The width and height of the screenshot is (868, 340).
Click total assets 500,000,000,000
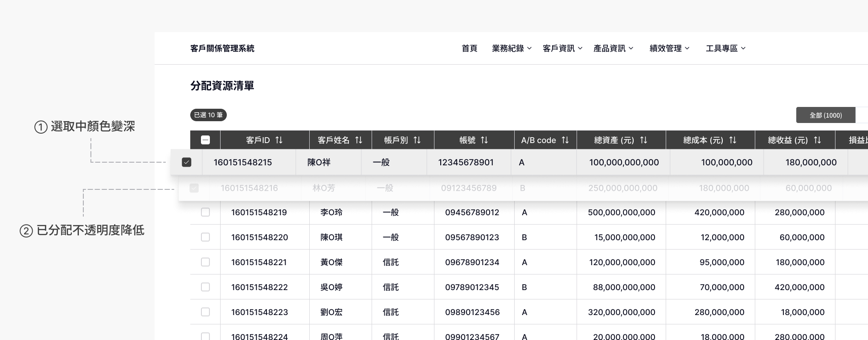[622, 212]
